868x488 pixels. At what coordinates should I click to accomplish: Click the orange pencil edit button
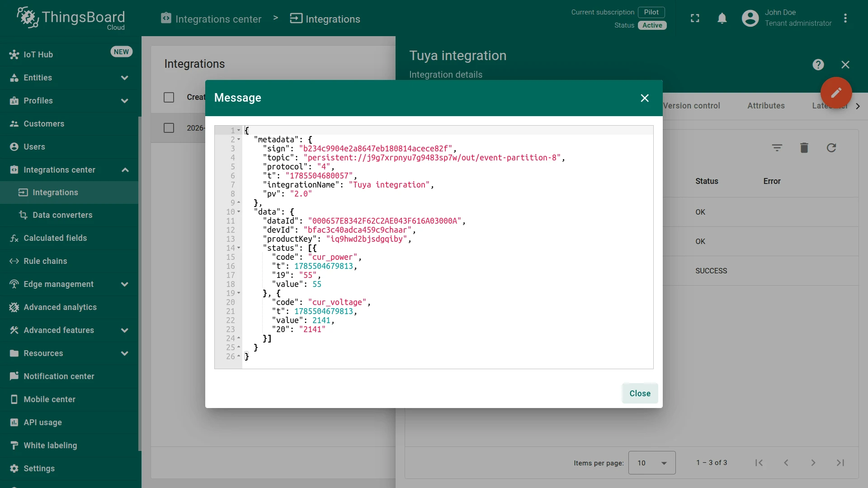(836, 92)
